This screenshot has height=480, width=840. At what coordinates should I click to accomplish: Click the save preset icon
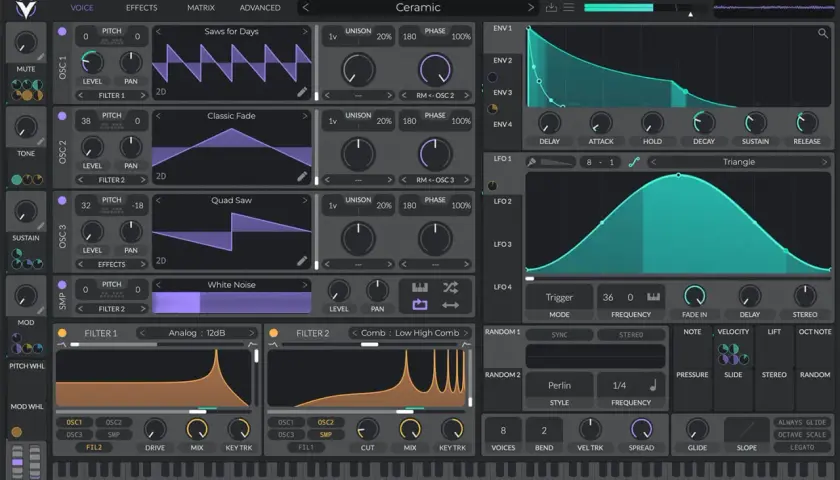(551, 8)
